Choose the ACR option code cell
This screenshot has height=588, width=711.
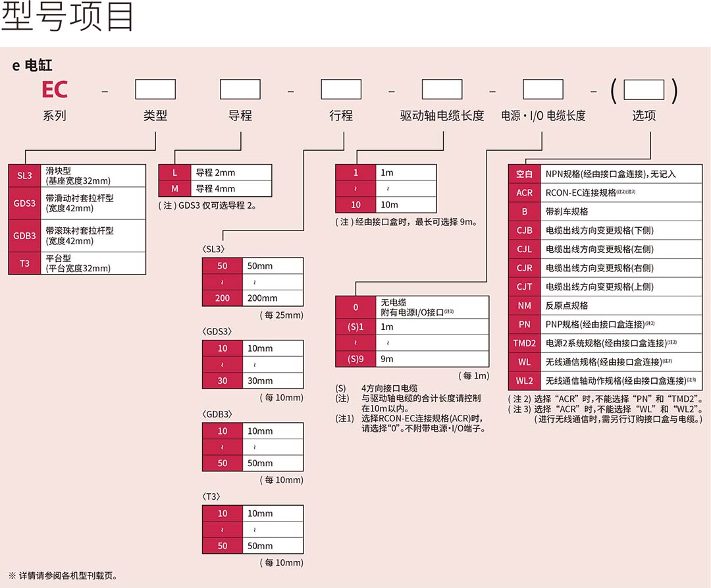click(x=524, y=193)
